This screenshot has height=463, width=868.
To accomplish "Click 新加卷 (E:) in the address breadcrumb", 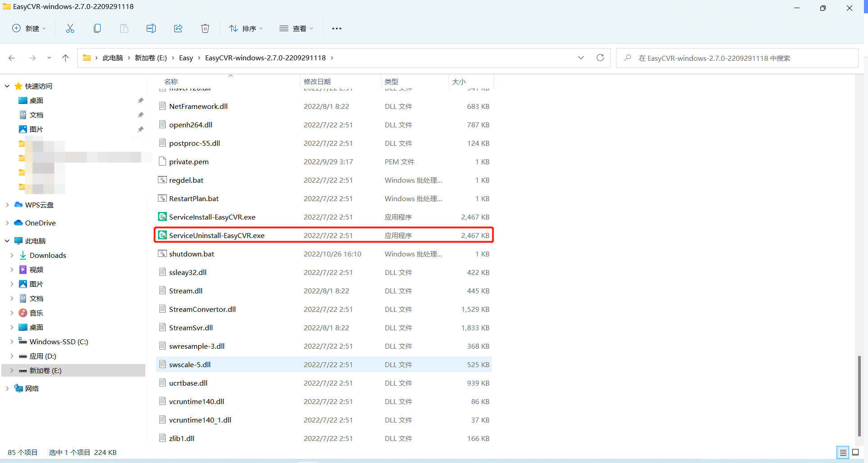I will click(x=151, y=58).
